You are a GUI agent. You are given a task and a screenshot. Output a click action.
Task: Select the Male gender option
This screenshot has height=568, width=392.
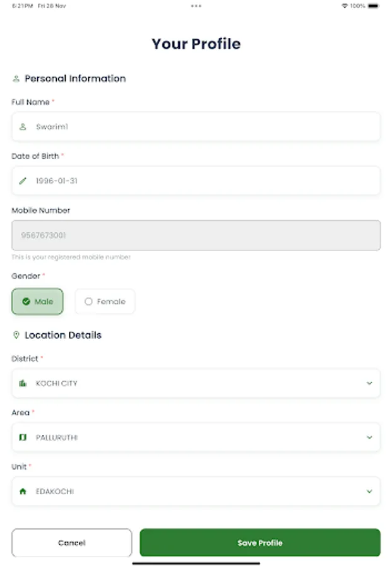[x=37, y=301]
